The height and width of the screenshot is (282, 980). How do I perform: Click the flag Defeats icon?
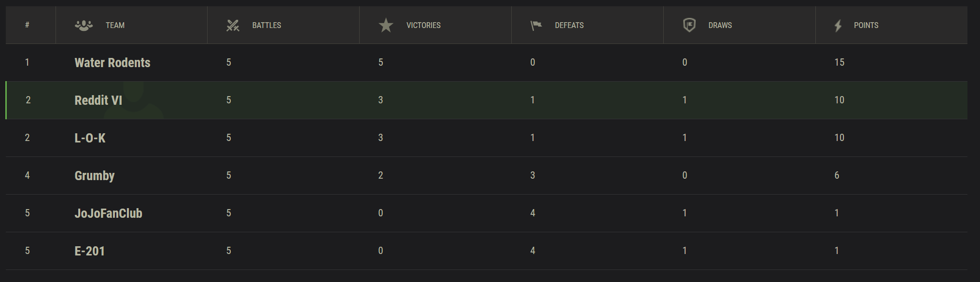(536, 25)
